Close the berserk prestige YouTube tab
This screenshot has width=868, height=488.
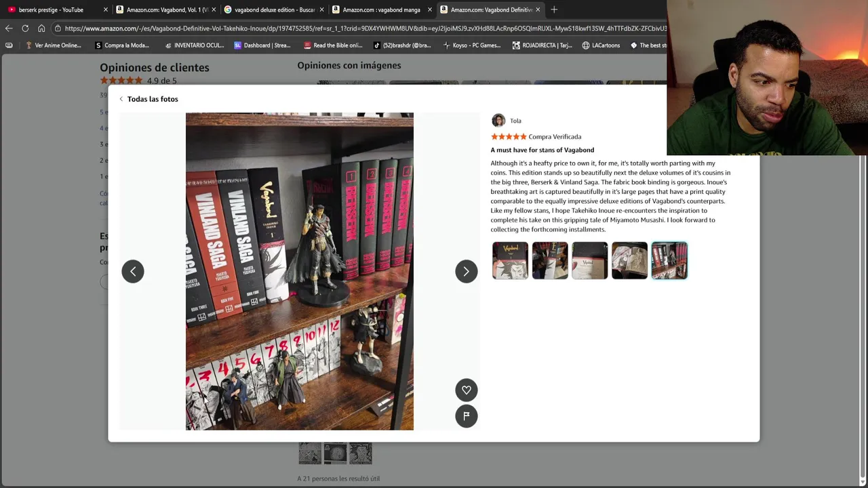106,9
